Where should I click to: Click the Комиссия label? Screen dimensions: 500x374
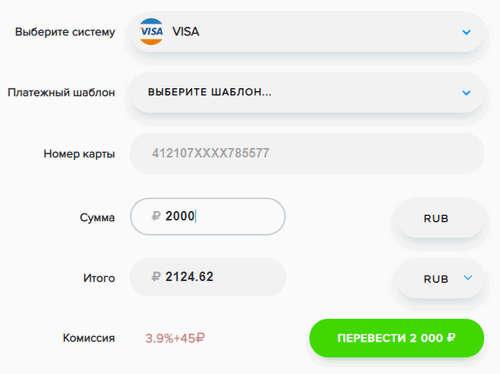(x=89, y=338)
